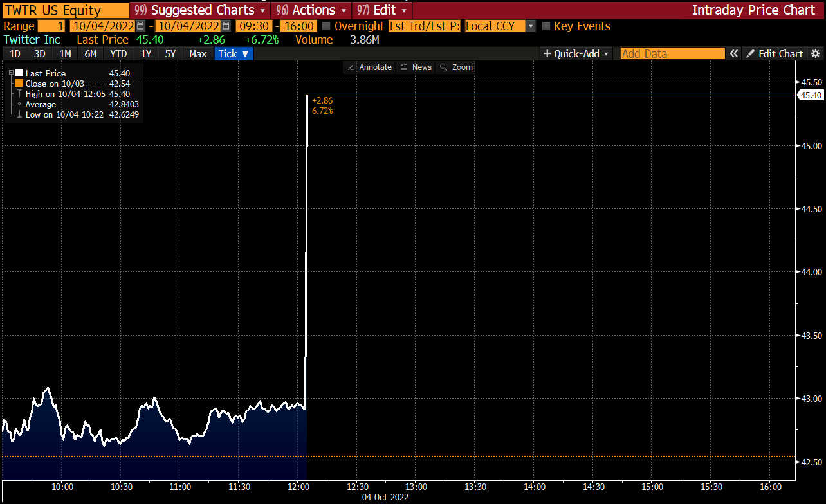The image size is (826, 504).
Task: Open the News panel icon
Action: click(403, 67)
